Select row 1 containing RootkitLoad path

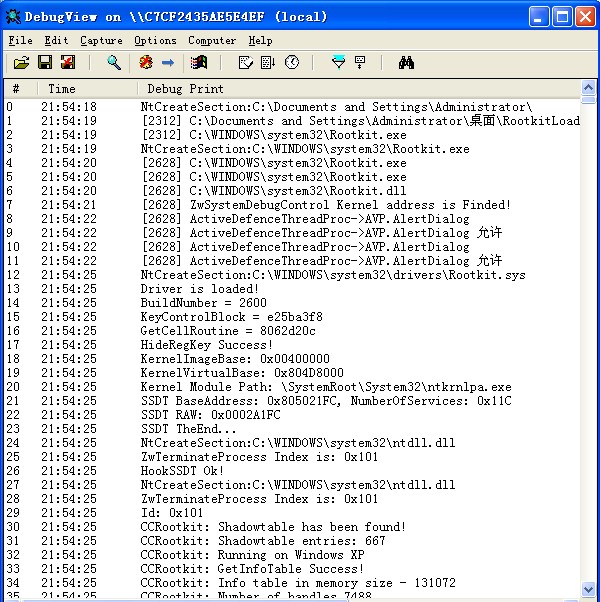pyautogui.click(x=292, y=121)
